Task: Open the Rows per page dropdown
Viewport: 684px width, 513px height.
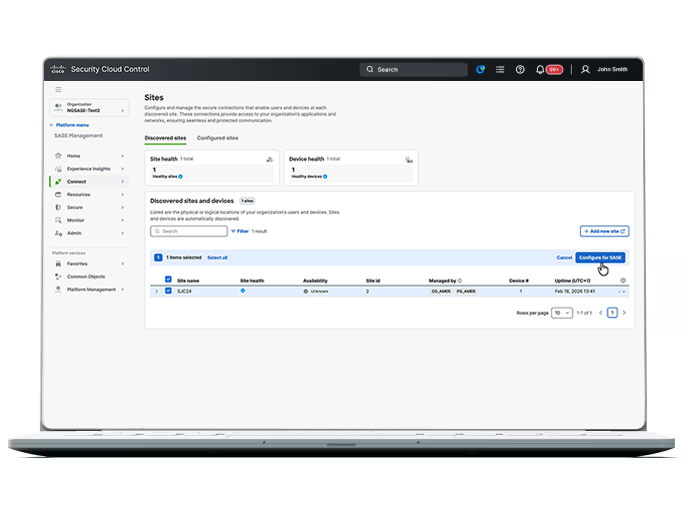Action: coord(562,313)
